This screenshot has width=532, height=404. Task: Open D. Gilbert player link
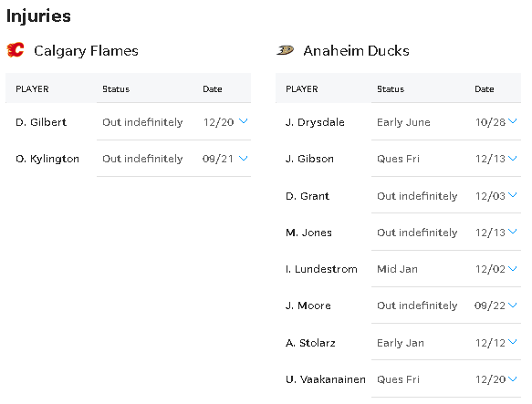[41, 122]
